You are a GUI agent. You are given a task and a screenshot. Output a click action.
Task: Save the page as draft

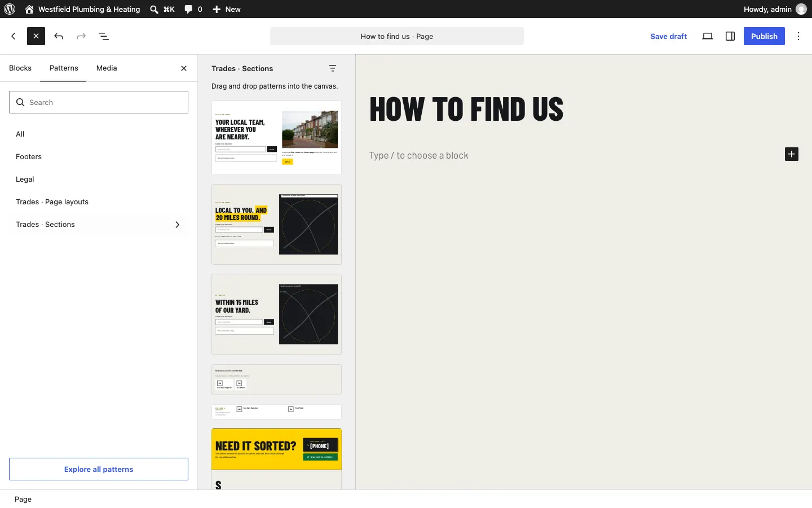(x=669, y=36)
